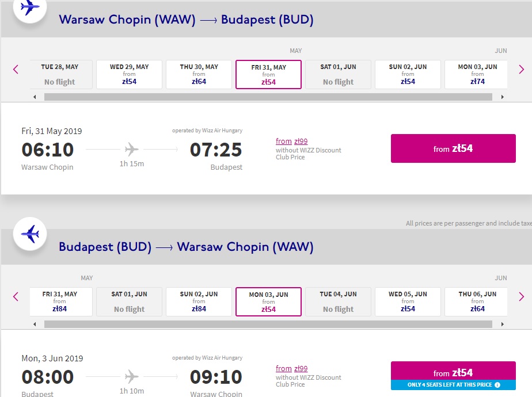
Task: Select the return 08:00 flight from zł54 button
Action: click(x=453, y=373)
